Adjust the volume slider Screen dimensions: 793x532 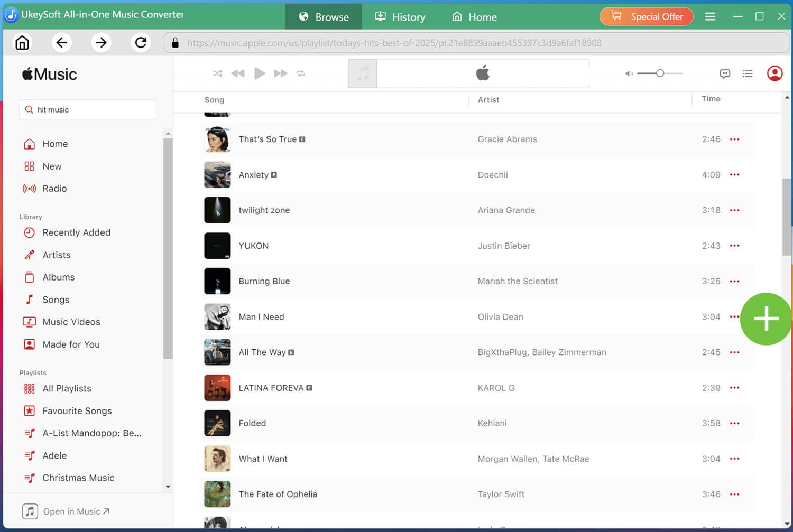[660, 73]
